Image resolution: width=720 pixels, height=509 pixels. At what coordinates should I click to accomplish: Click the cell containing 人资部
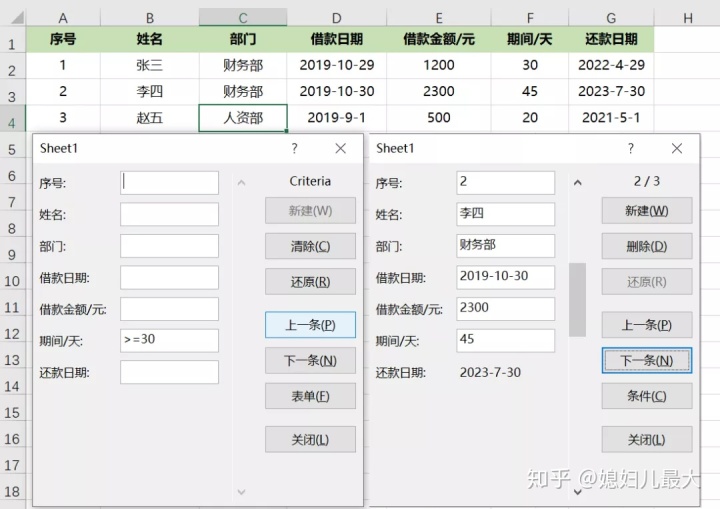(x=243, y=118)
